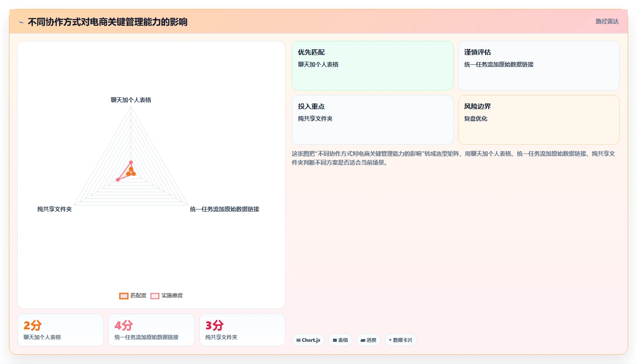Click the sparkle icon in the 数据卡片 chip
This screenshot has height=364, width=637.
point(390,340)
